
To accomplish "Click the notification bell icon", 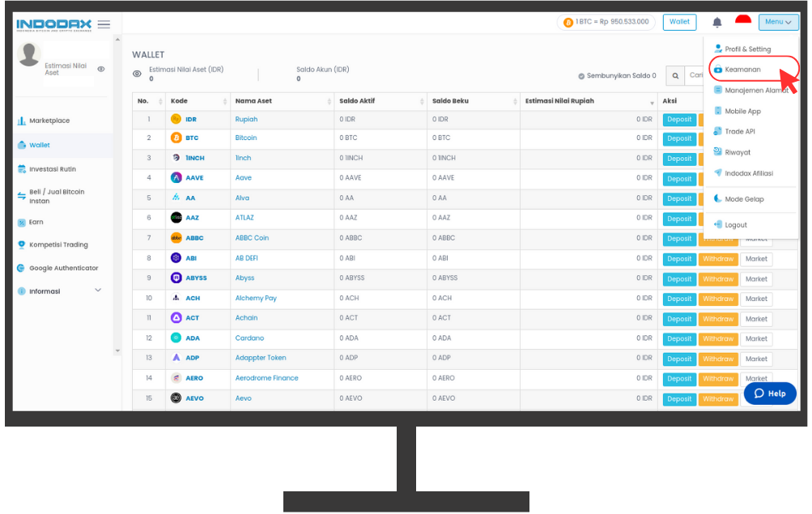I will [x=716, y=22].
